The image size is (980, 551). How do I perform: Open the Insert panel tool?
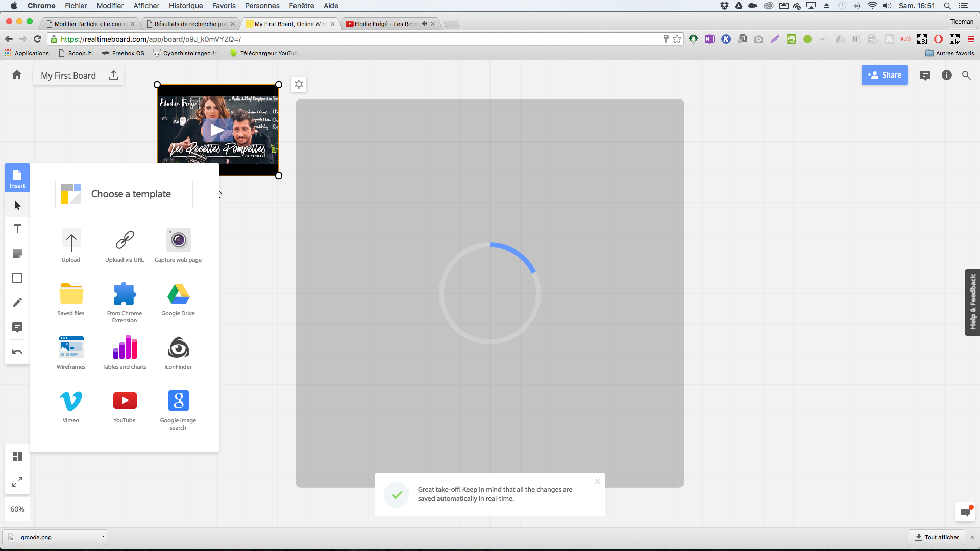click(17, 178)
